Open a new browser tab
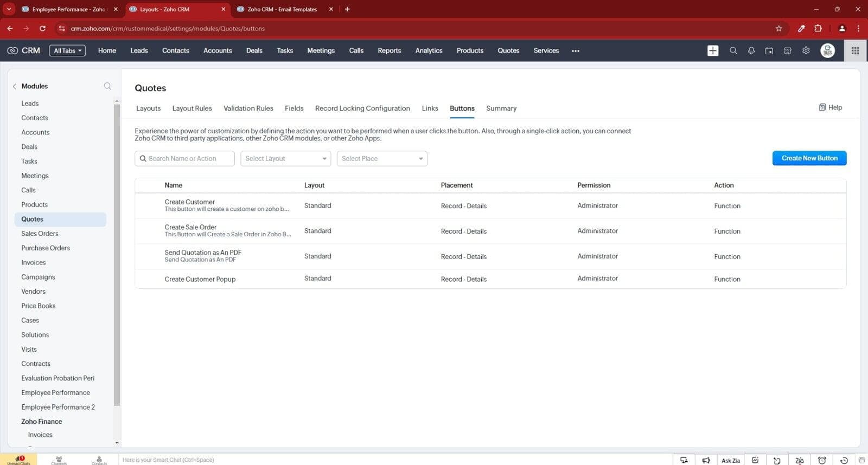Image resolution: width=868 pixels, height=465 pixels. coord(347,9)
